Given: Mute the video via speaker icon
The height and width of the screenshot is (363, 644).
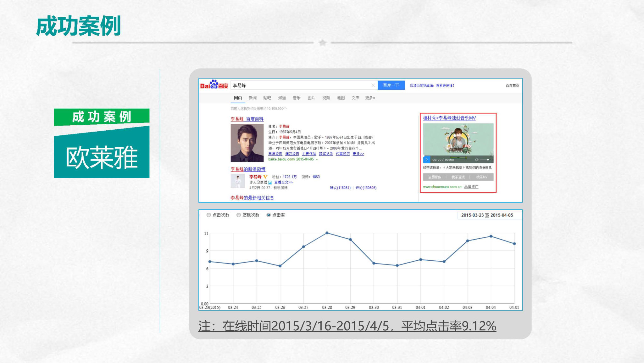Looking at the screenshot, I should pyautogui.click(x=476, y=160).
